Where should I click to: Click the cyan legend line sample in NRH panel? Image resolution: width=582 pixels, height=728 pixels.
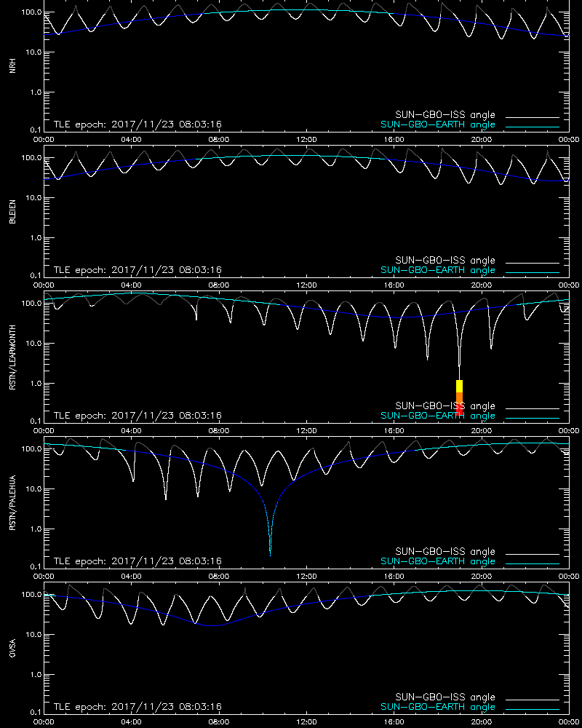[533, 127]
